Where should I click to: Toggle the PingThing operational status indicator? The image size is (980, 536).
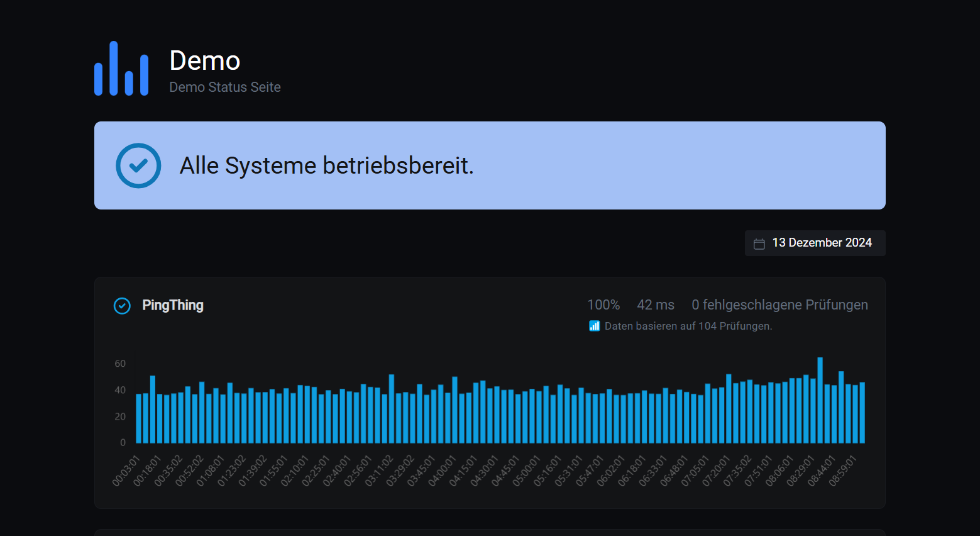pos(122,306)
